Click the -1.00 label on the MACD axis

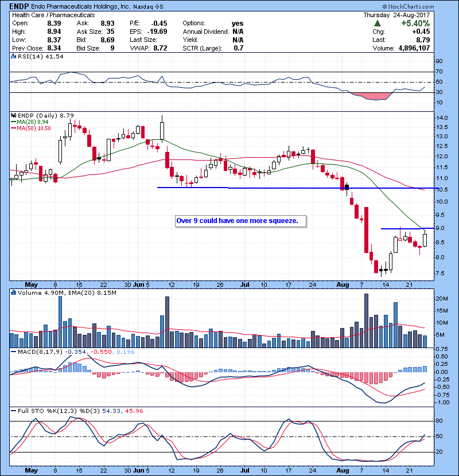point(442,403)
